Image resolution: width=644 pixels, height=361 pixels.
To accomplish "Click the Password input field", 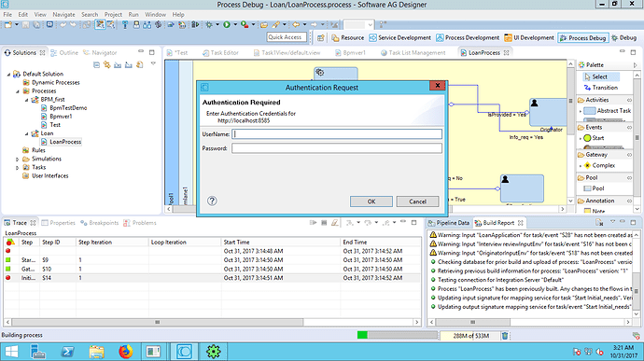I will pos(337,147).
